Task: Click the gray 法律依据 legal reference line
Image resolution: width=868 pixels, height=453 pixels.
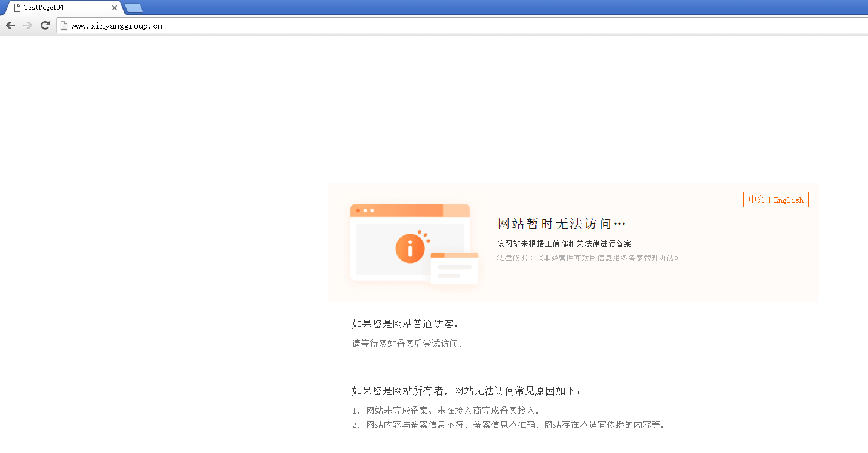Action: (587, 258)
